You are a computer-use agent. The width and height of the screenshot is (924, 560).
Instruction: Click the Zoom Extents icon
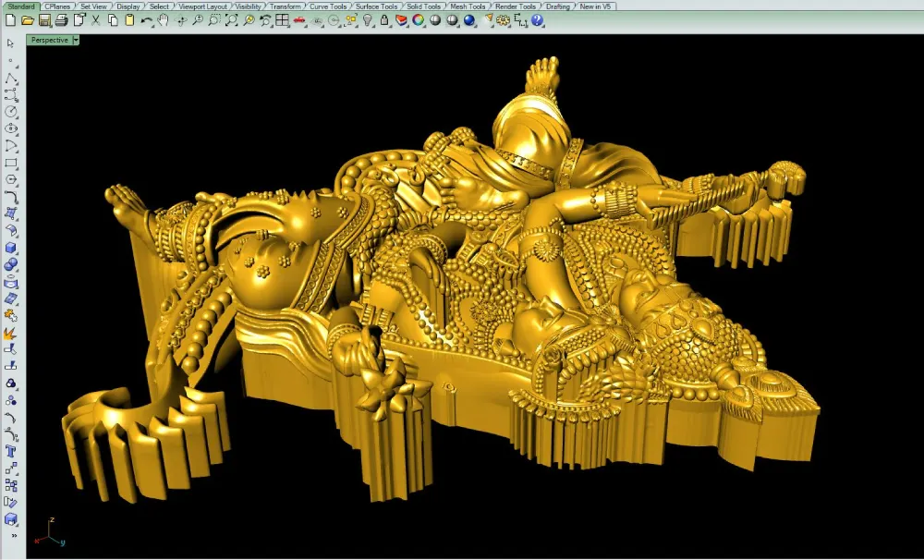pyautogui.click(x=232, y=20)
